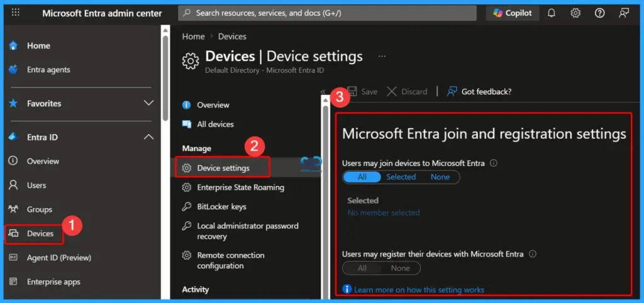Screen dimensions: 644x303
Task: Open Users in the sidebar
Action: pyautogui.click(x=36, y=185)
